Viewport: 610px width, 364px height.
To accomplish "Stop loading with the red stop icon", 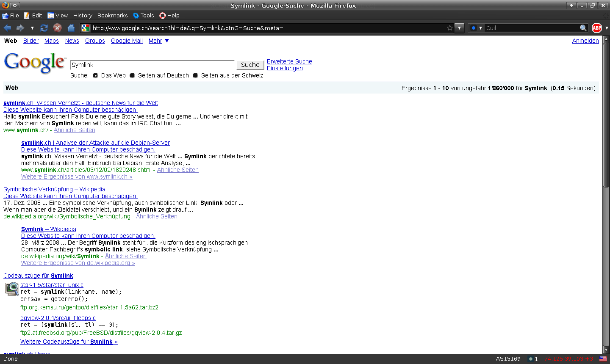I will [x=58, y=28].
